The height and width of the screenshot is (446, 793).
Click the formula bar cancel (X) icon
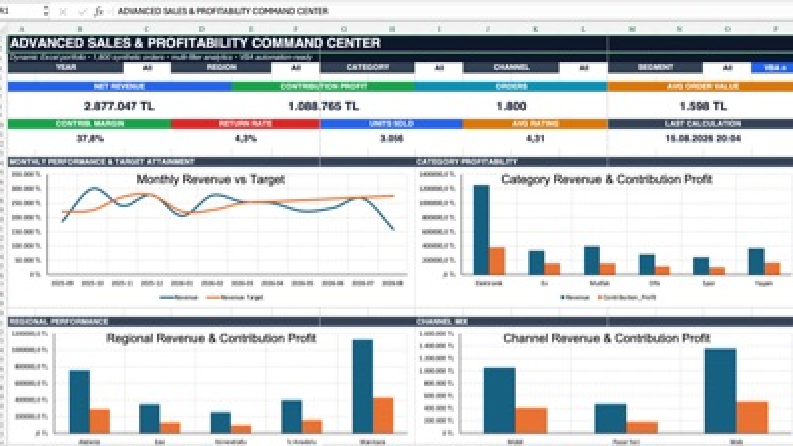click(x=63, y=11)
